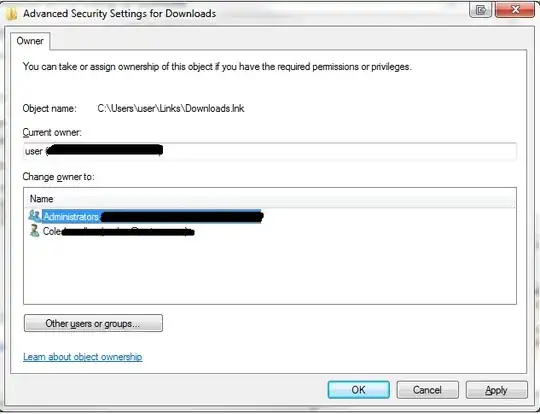Click the Current owner label
Image resolution: width=540 pixels, height=414 pixels.
tap(52, 132)
